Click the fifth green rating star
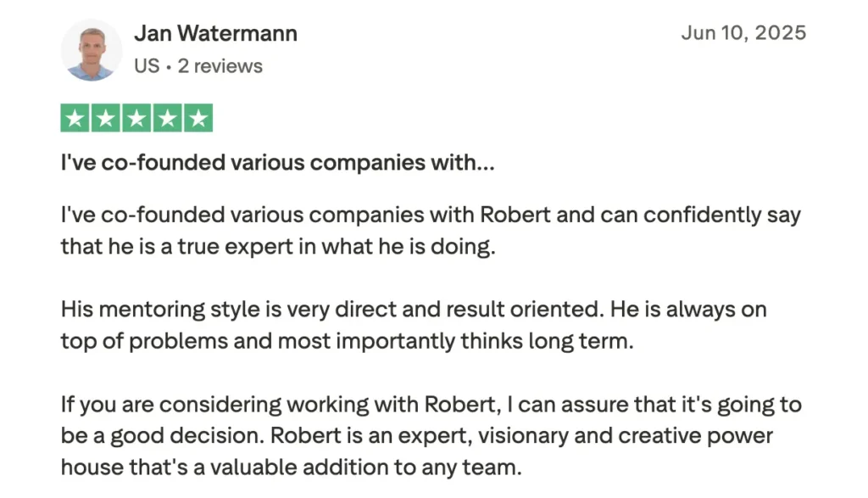Screen dimensions: 868x498 click(x=198, y=119)
